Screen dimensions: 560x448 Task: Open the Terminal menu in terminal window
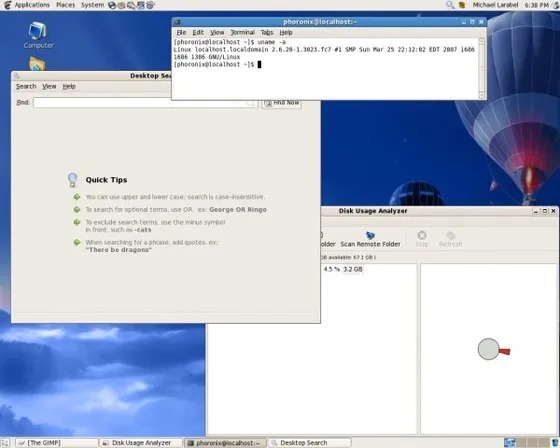tap(242, 33)
